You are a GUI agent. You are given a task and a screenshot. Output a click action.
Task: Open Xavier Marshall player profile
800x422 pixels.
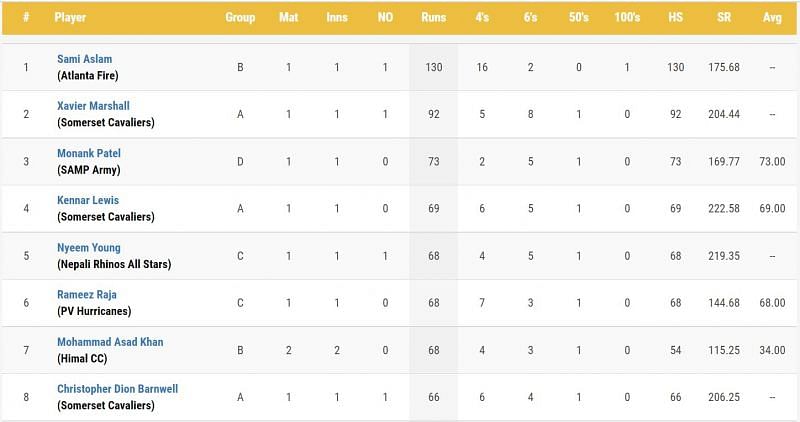[92, 106]
